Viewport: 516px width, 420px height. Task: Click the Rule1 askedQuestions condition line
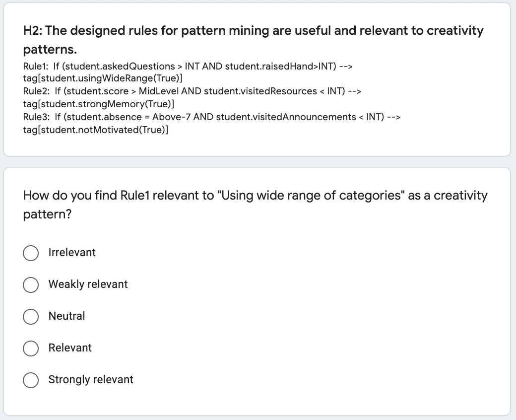click(x=188, y=66)
